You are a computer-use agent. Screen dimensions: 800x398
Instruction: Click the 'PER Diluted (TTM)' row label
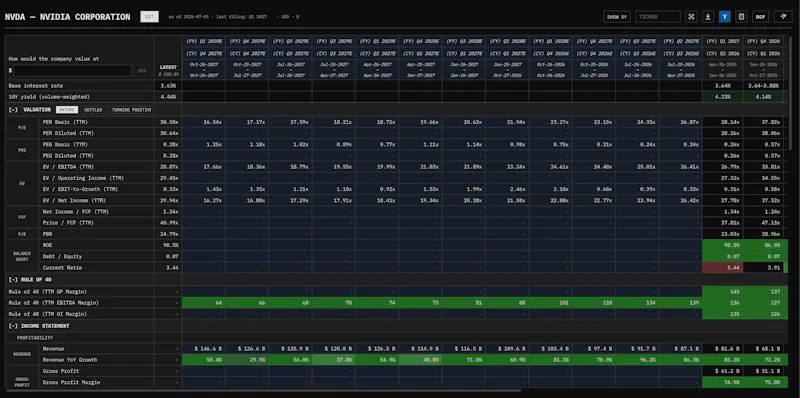coord(68,133)
